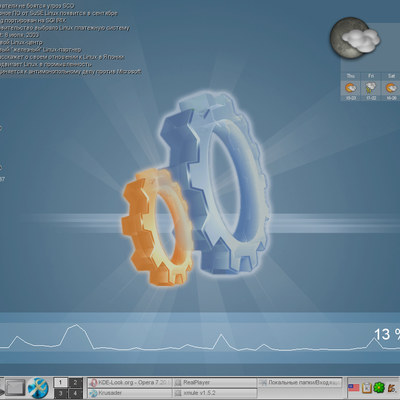The height and width of the screenshot is (400, 400).
Task: Open headline 'Linux в промышленность'
Action: [46, 64]
